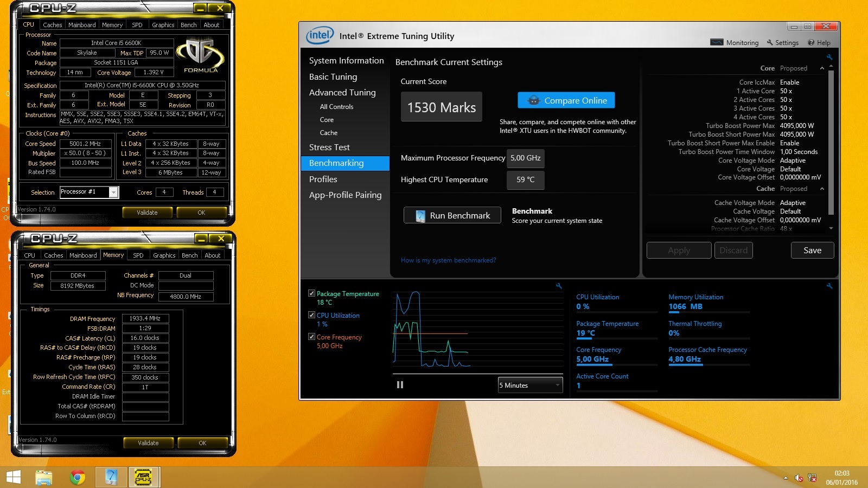Image resolution: width=868 pixels, height=488 pixels.
Task: Click the network tray icon
Action: point(812,478)
